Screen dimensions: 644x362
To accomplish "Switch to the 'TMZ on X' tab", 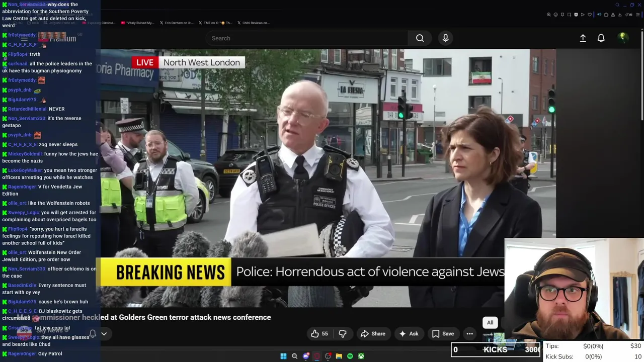I will tap(215, 23).
